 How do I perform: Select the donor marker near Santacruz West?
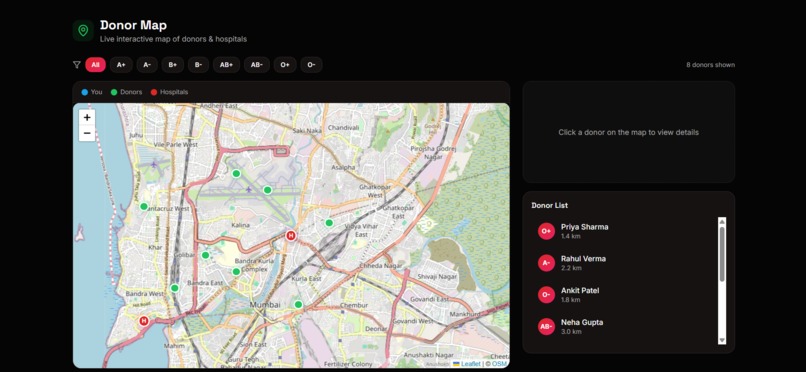click(144, 207)
